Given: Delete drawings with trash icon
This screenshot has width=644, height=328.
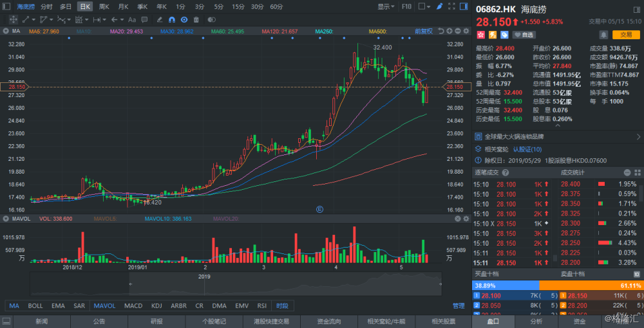Looking at the screenshot, I should 196,19.
